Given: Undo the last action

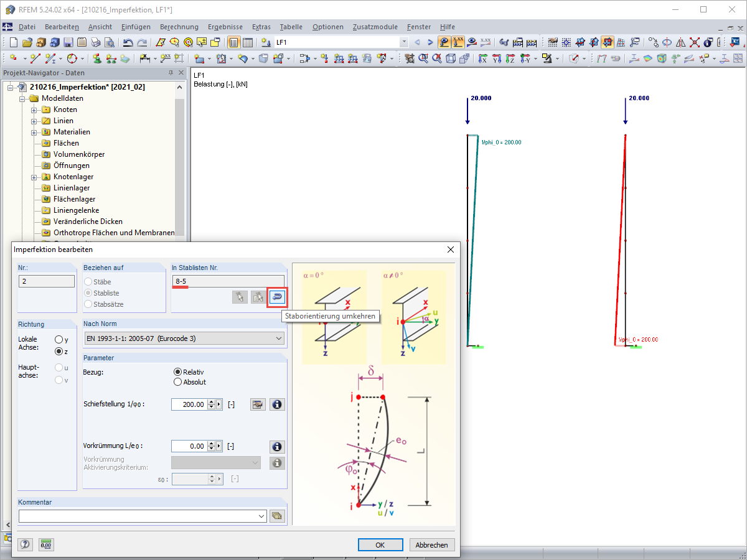Looking at the screenshot, I should (128, 42).
